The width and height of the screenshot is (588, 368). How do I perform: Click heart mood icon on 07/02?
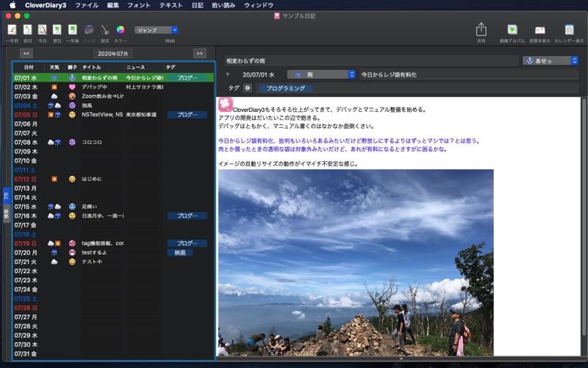point(72,87)
